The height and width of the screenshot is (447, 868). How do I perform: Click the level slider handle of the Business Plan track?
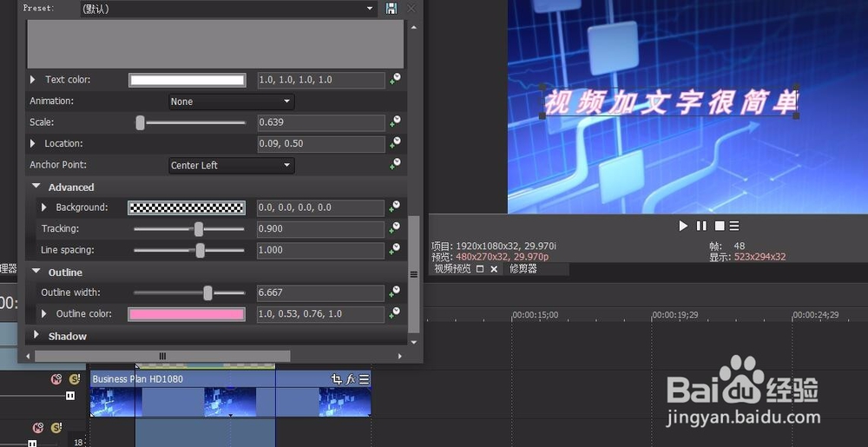70,396
